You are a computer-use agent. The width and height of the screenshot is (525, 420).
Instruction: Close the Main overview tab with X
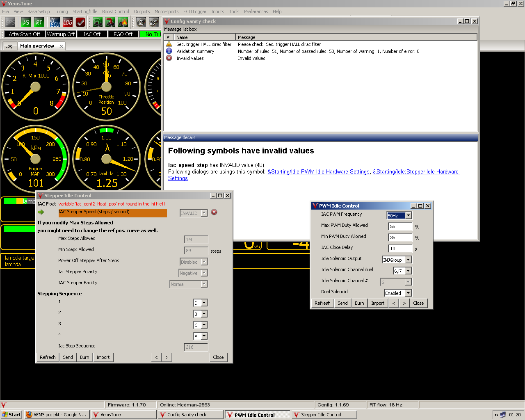coord(61,46)
